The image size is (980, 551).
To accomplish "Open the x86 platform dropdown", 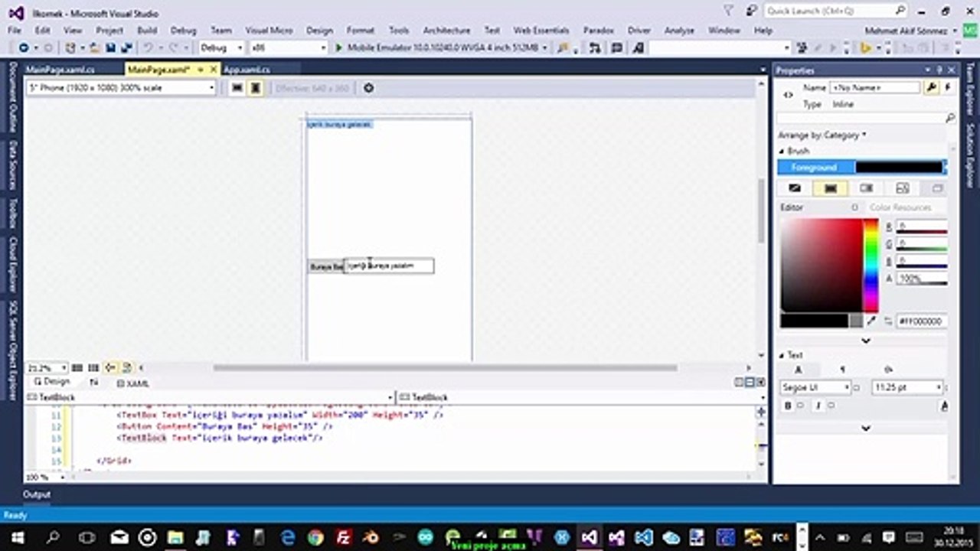I will pos(289,47).
